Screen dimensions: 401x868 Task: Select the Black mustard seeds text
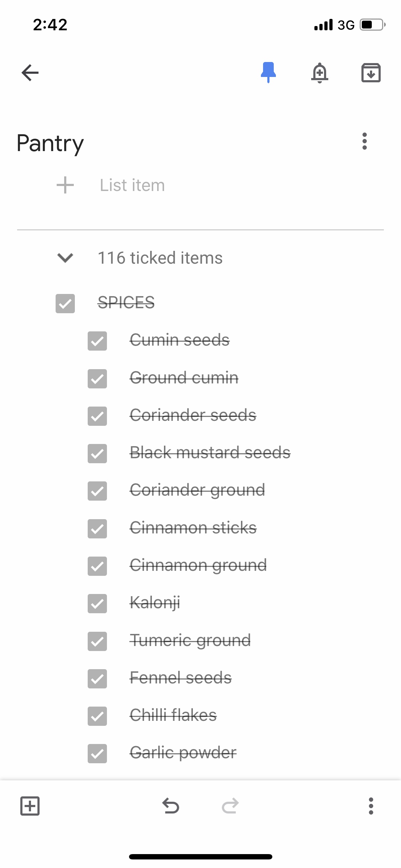pyautogui.click(x=210, y=453)
